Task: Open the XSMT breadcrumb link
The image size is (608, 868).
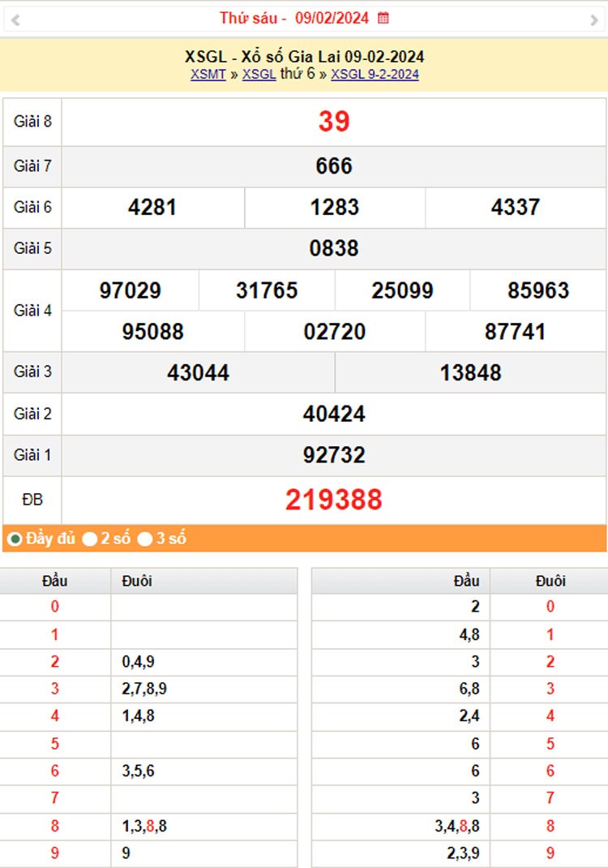Action: tap(208, 75)
